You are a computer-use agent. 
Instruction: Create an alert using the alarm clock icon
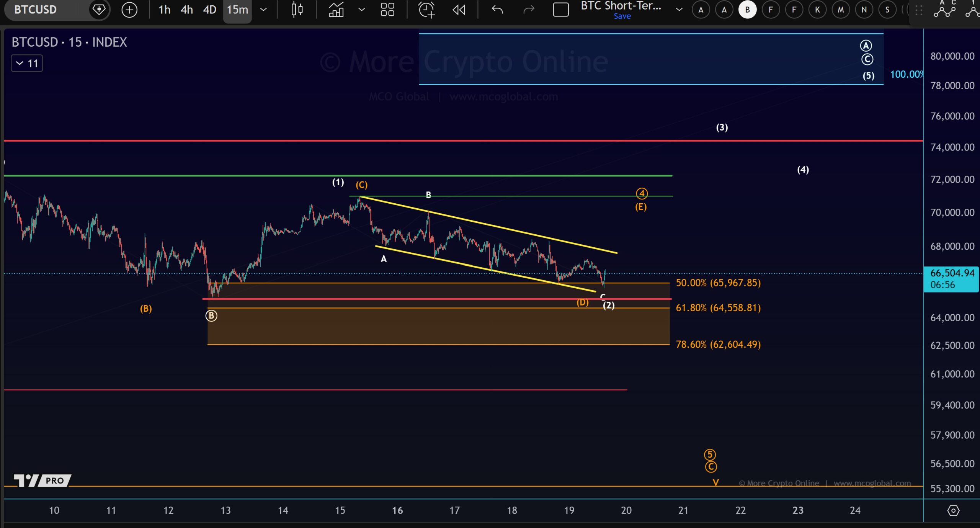[426, 10]
